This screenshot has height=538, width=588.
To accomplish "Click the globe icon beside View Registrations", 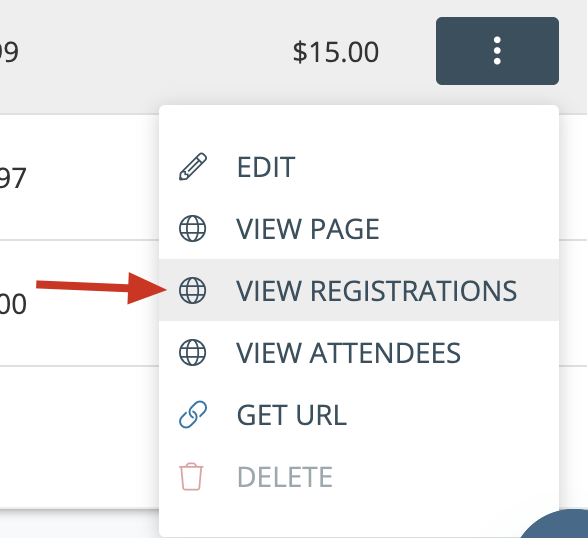I will click(x=193, y=290).
